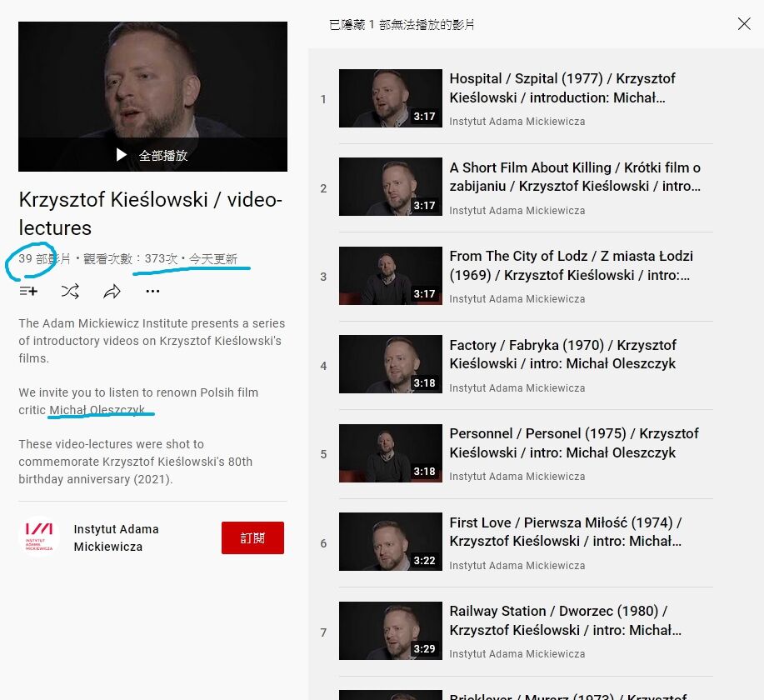Play Personnel / Personel (1975) thumbnail
The width and height of the screenshot is (764, 700).
coord(390,452)
